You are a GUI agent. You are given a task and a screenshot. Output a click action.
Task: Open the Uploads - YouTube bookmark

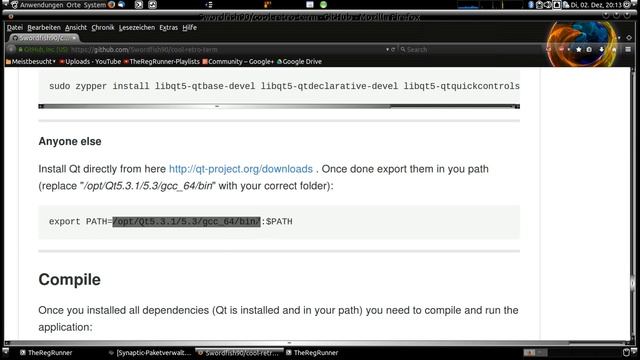pyautogui.click(x=90, y=62)
